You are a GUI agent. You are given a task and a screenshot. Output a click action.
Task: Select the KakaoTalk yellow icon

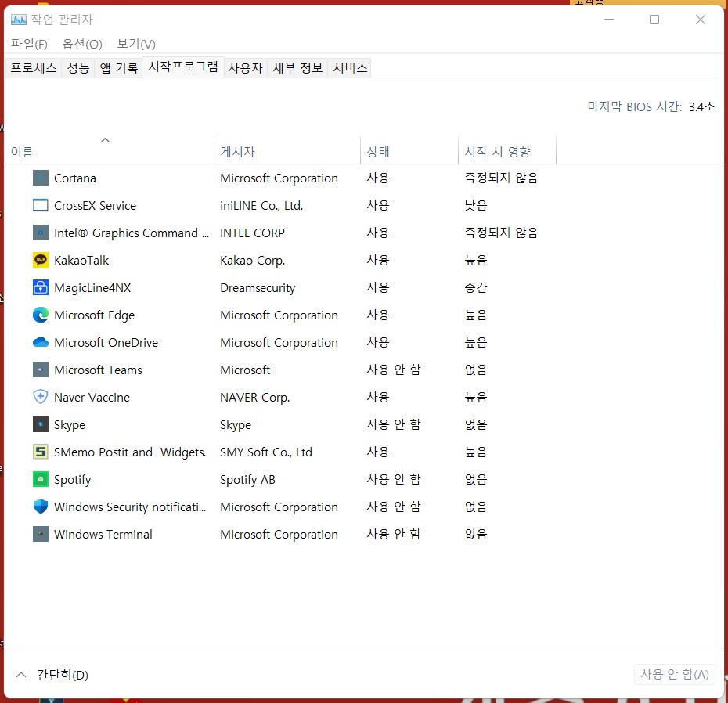click(x=41, y=260)
